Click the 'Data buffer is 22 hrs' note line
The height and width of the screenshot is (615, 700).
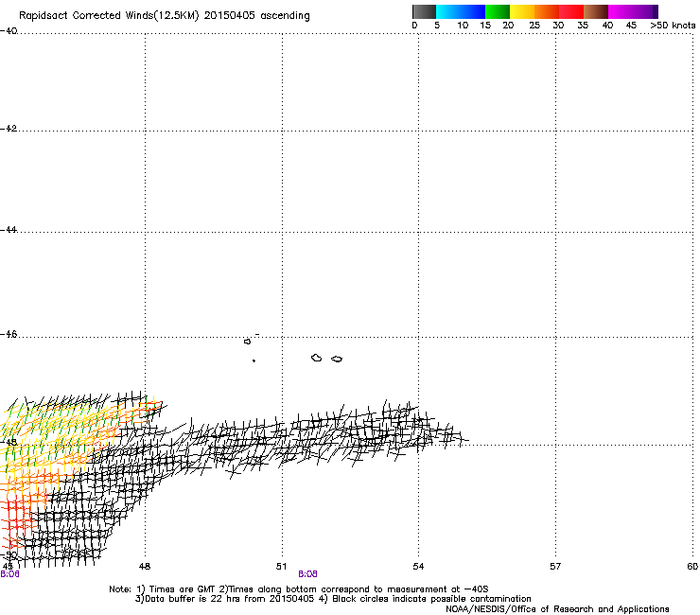(333, 599)
